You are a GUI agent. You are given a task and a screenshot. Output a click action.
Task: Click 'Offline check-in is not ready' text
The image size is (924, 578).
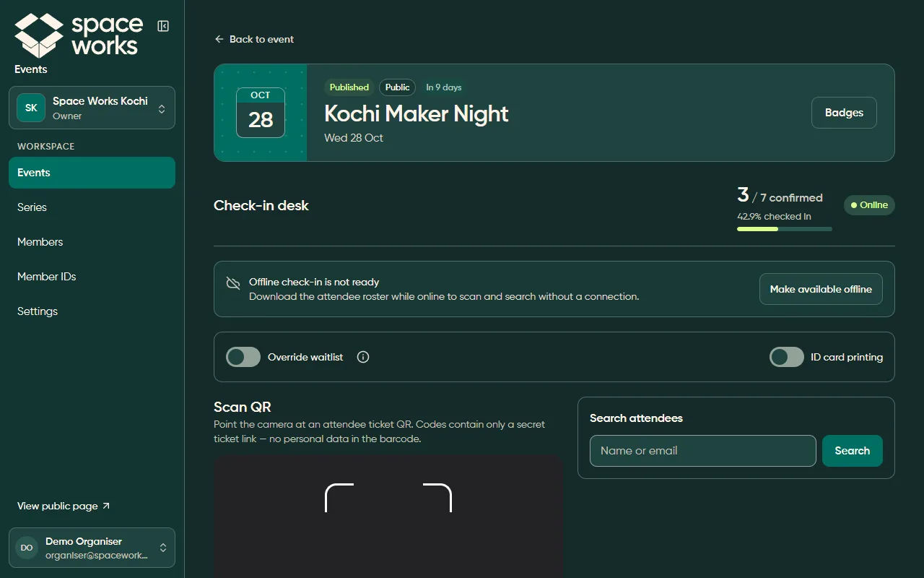coord(314,282)
